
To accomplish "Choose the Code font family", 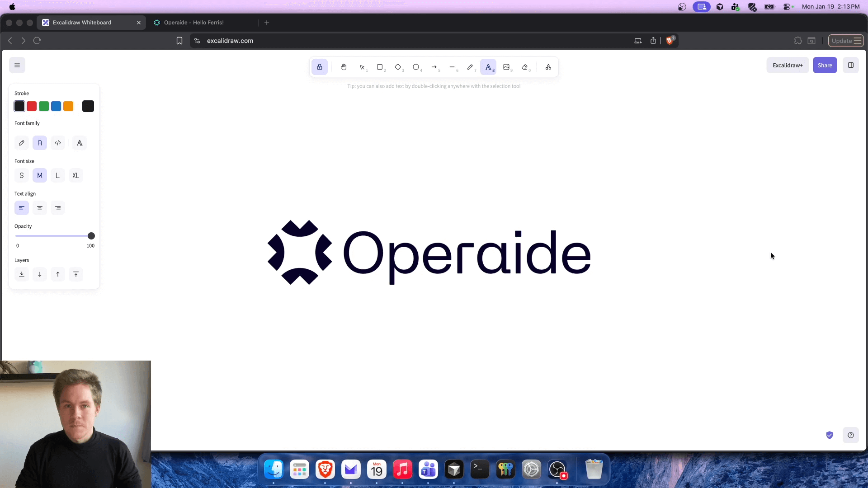I will pos(58,143).
